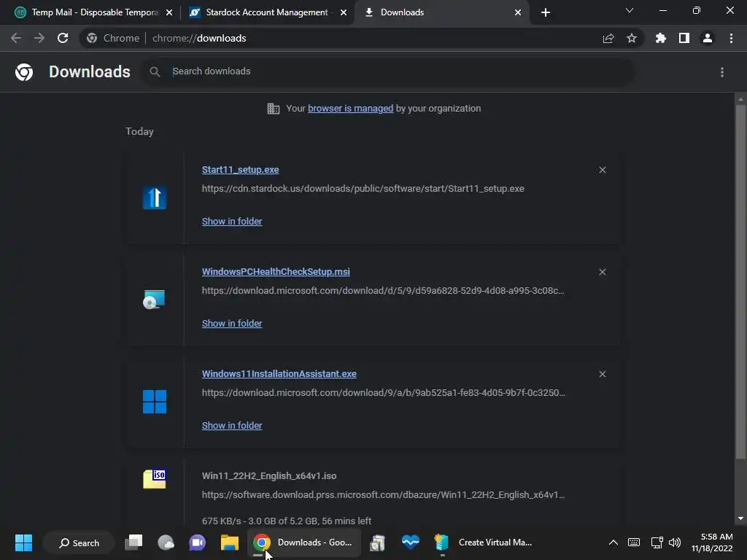Image resolution: width=747 pixels, height=560 pixels.
Task: Open Downloads page more actions menu
Action: click(x=722, y=72)
